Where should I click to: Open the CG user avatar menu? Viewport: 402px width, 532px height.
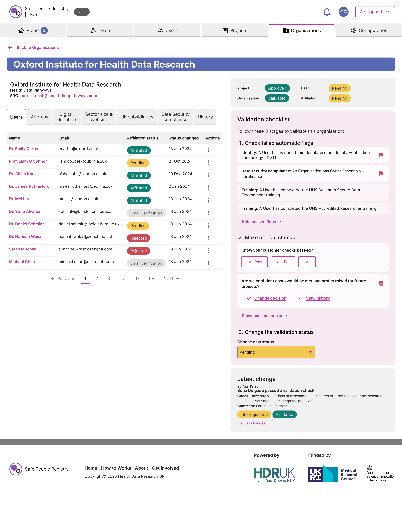[343, 12]
